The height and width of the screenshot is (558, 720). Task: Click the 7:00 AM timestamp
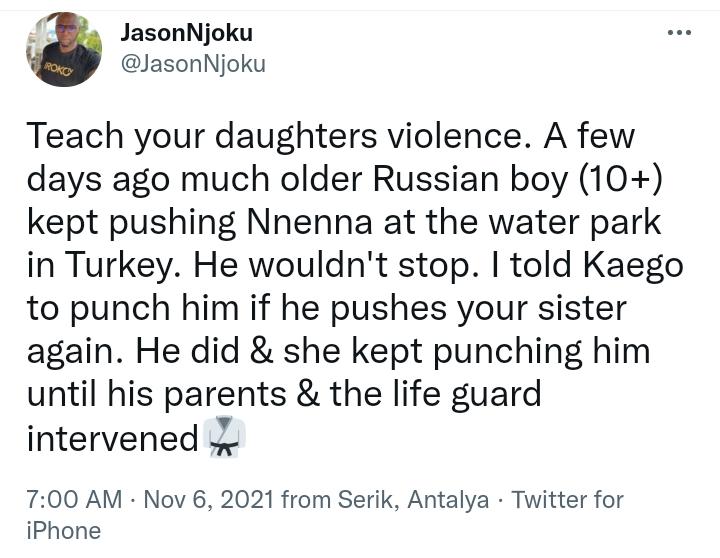[x=74, y=499]
